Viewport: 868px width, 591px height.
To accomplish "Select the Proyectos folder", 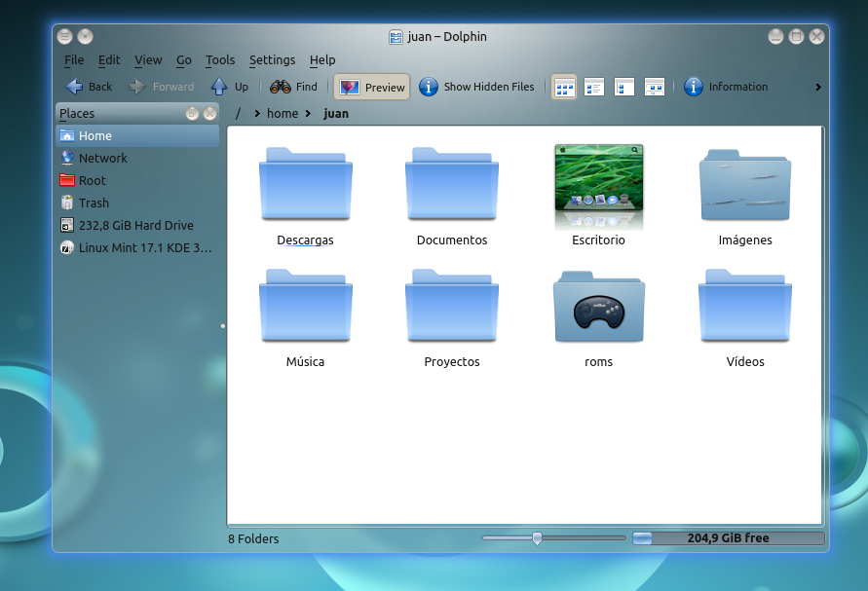I will pyautogui.click(x=452, y=318).
